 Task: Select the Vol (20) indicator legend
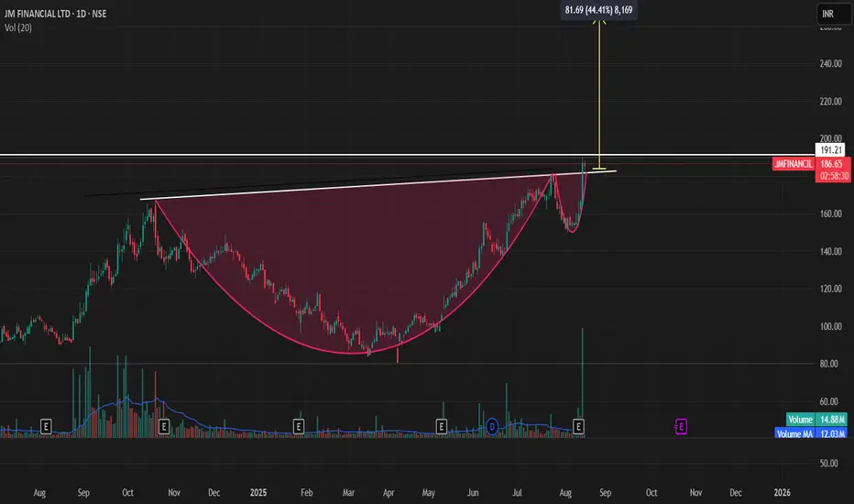click(18, 27)
